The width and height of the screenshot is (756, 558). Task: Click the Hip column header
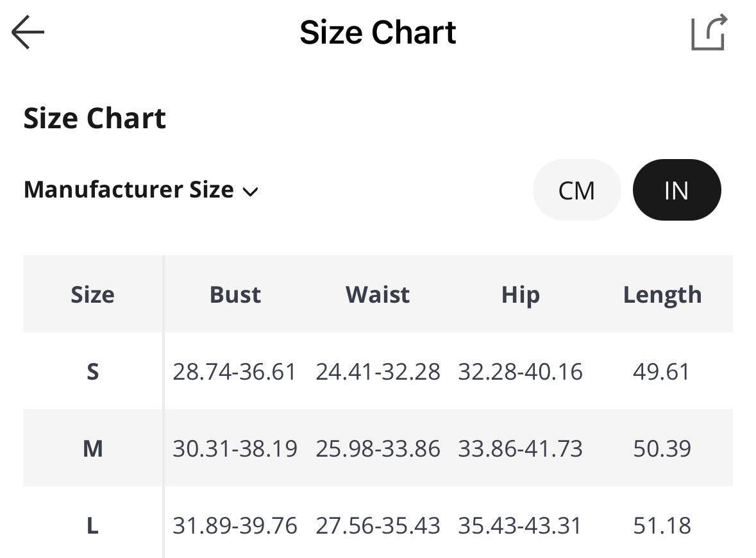pos(520,295)
